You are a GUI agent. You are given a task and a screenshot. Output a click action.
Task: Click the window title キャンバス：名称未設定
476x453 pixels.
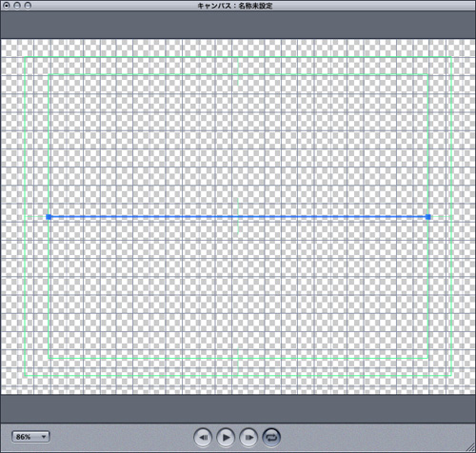(235, 6)
